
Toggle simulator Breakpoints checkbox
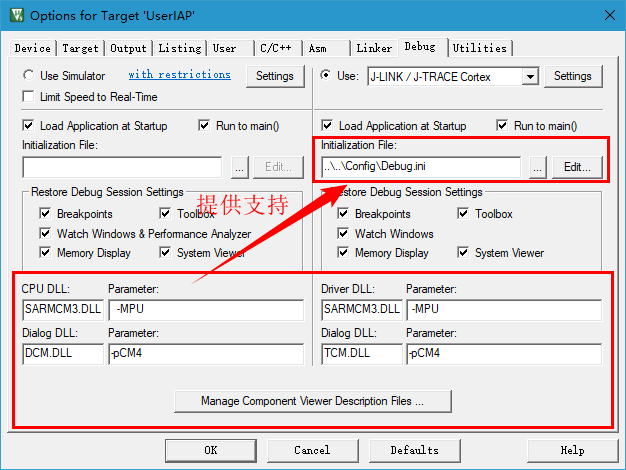click(x=45, y=214)
